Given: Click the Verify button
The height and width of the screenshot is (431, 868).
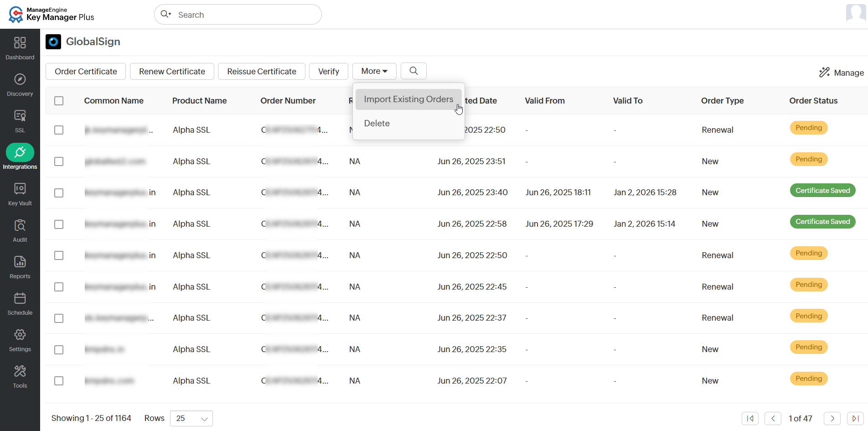Looking at the screenshot, I should (x=329, y=71).
